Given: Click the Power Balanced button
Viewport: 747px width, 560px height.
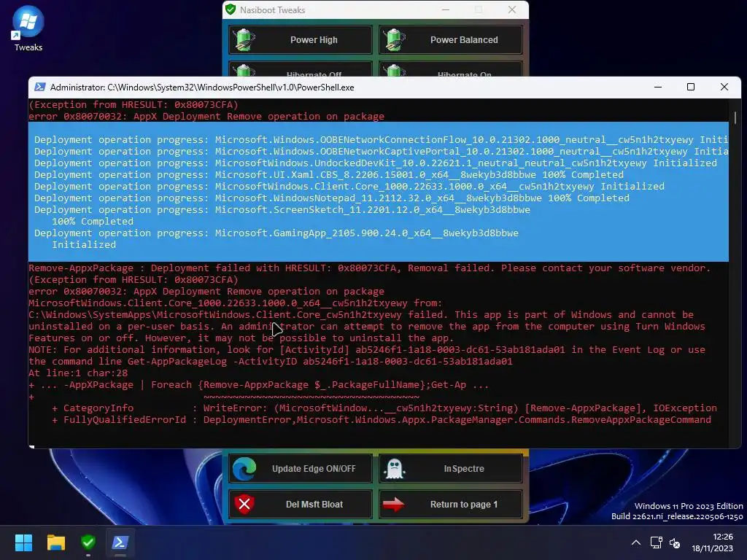Looking at the screenshot, I should click(451, 40).
